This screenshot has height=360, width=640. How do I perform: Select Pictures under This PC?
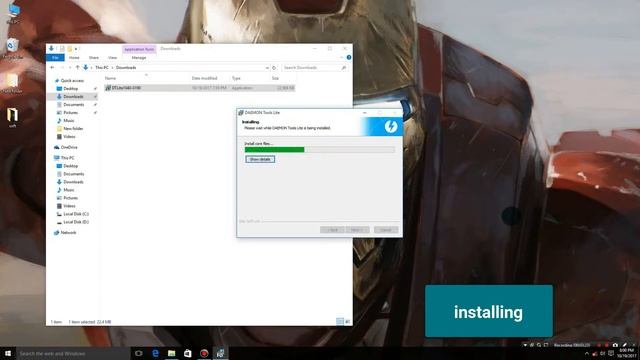pyautogui.click(x=70, y=198)
